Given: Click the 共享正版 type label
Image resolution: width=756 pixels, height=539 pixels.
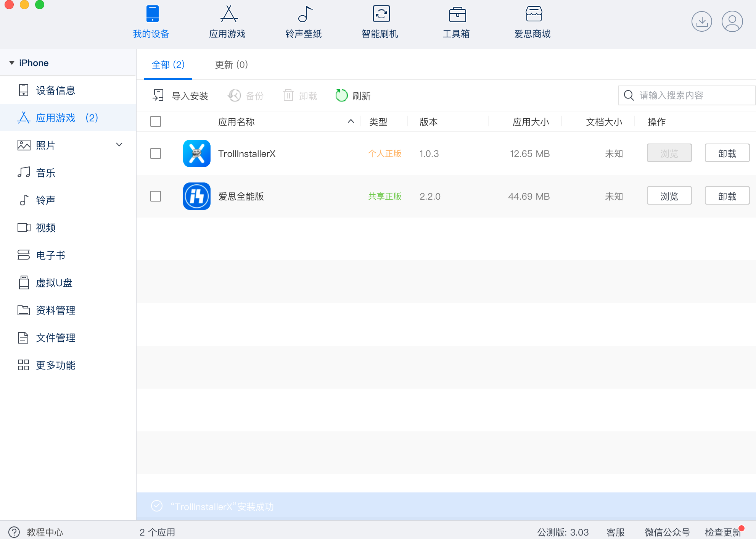Looking at the screenshot, I should pos(385,196).
